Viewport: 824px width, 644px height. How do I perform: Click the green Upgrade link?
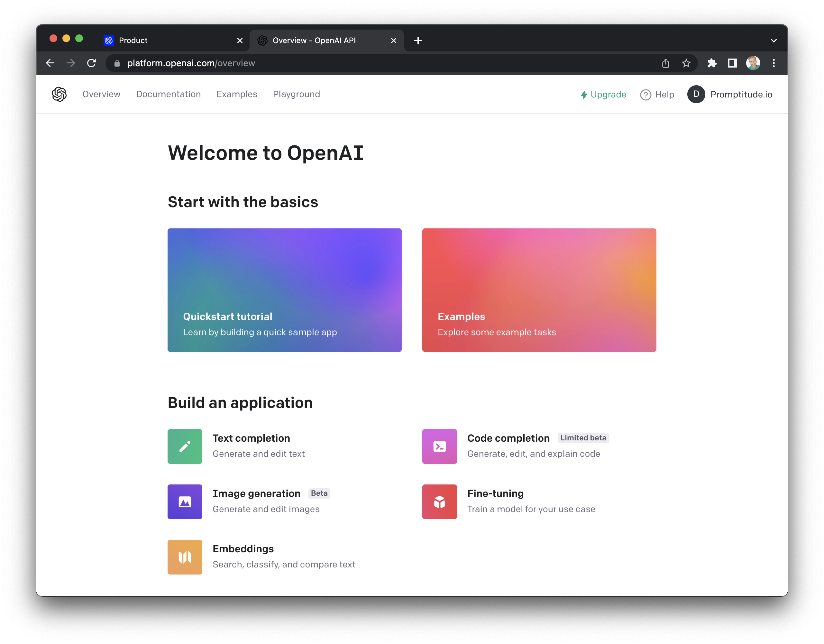click(x=603, y=95)
